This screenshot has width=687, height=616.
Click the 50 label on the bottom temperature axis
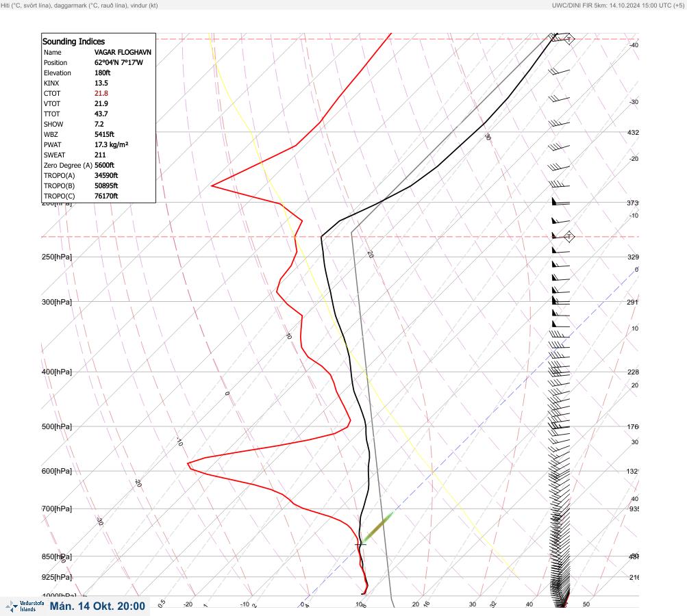tap(586, 604)
